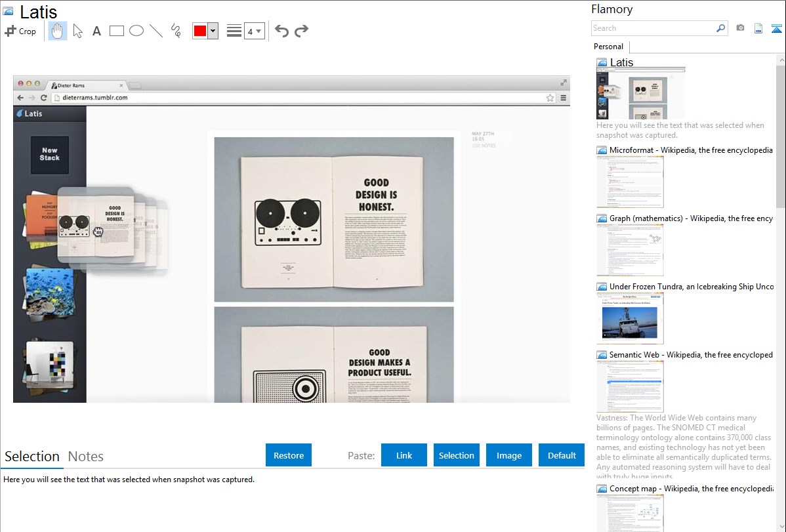
Task: Select the straight line tool
Action: click(x=156, y=31)
